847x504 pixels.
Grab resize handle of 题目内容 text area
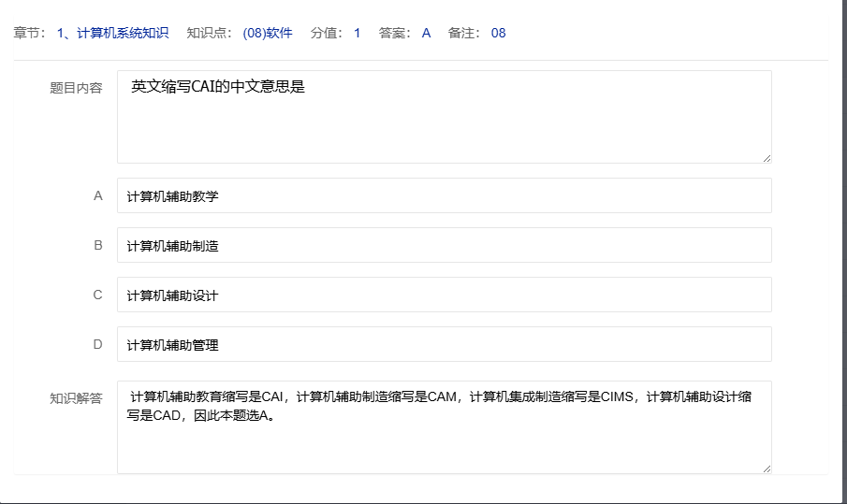click(x=767, y=158)
